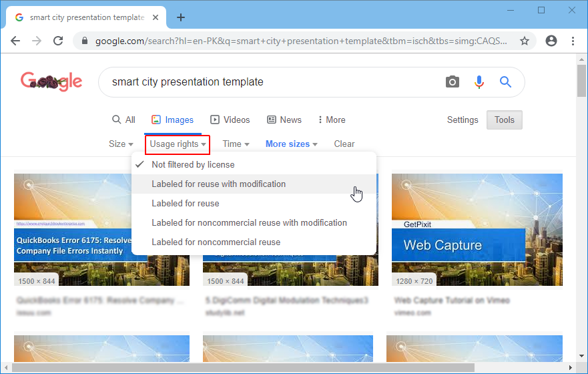Click the scroll left arrow

click(6, 367)
